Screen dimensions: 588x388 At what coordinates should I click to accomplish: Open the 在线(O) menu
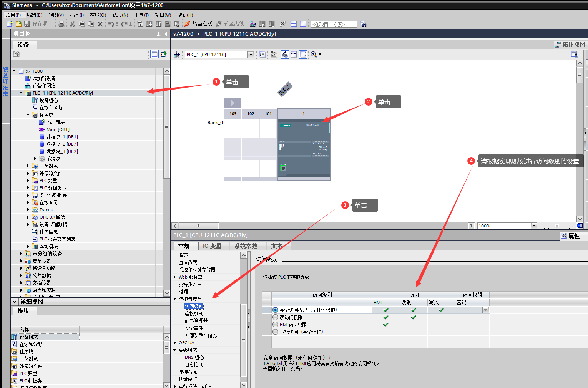tap(98, 15)
